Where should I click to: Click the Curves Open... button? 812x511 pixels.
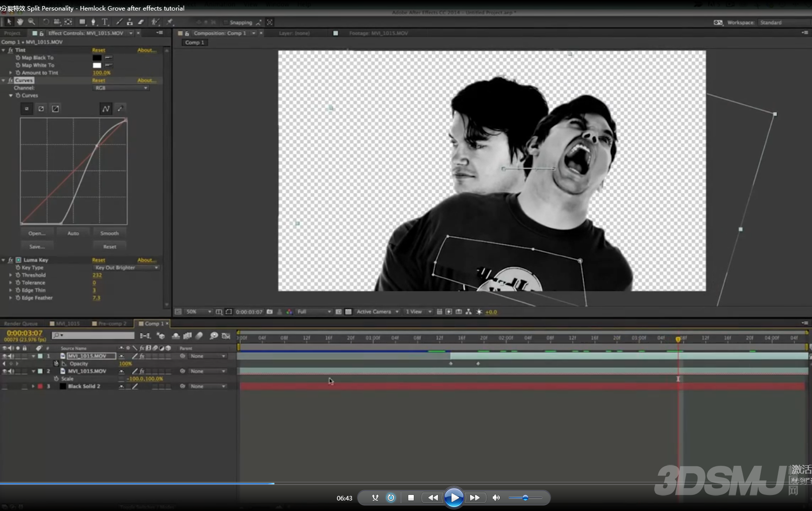pyautogui.click(x=37, y=233)
